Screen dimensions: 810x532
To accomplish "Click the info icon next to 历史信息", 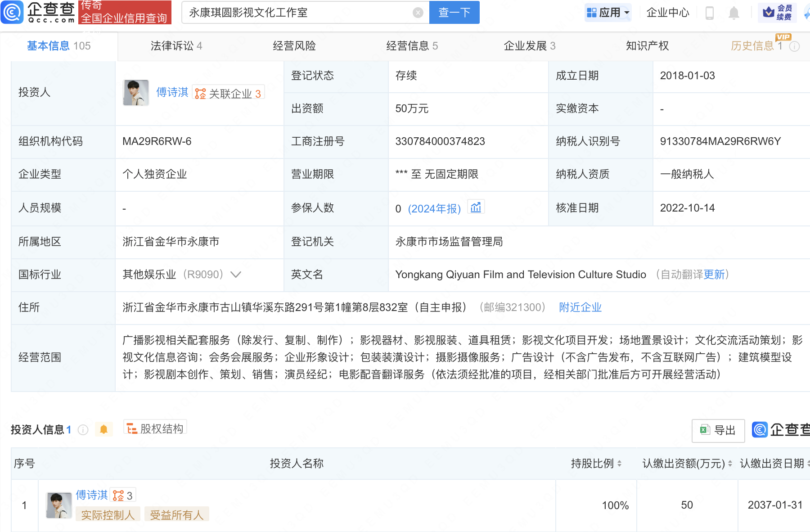I will [795, 46].
